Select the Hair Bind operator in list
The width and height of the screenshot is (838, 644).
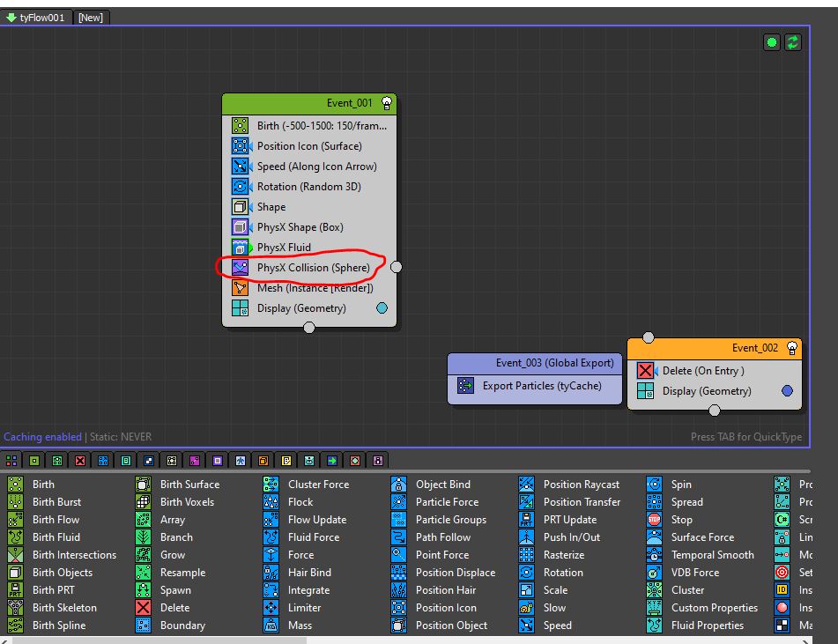tap(308, 573)
